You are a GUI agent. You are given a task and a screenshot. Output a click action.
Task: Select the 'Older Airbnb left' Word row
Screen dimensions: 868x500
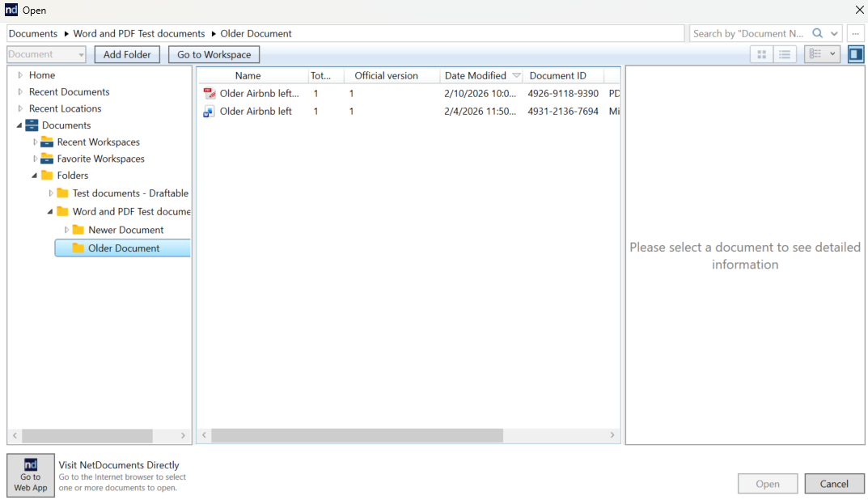tap(409, 112)
